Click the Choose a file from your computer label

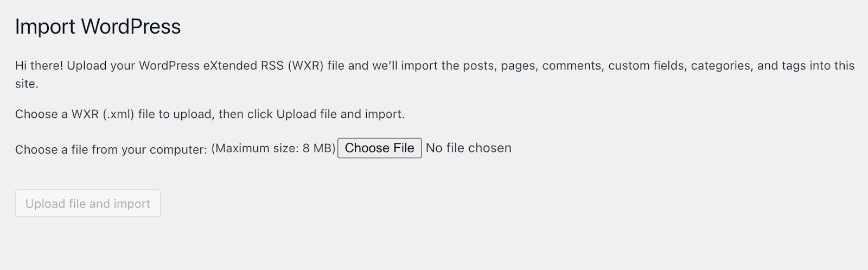[111, 150]
